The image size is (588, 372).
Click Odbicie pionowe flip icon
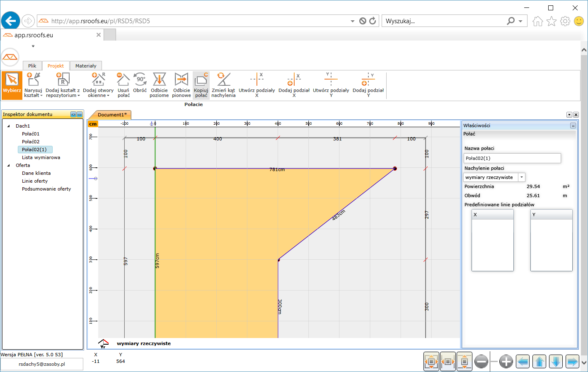point(181,85)
